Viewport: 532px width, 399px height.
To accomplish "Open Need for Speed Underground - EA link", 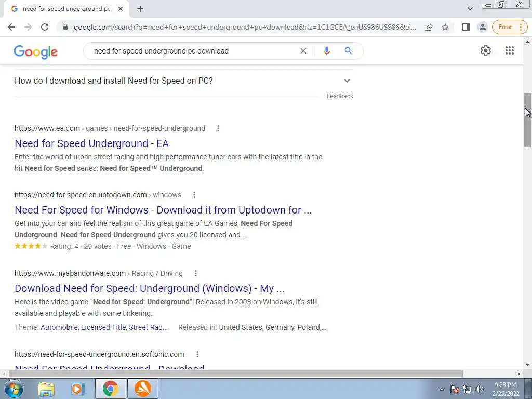I will (91, 143).
